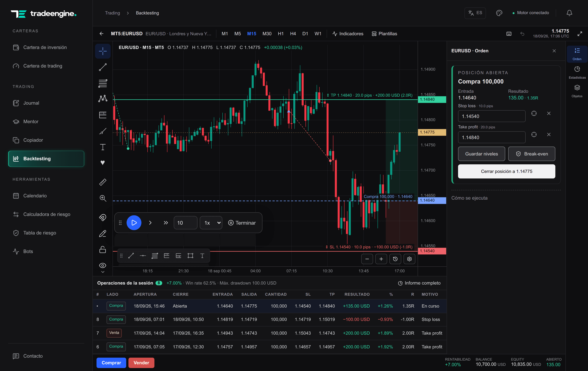The image size is (588, 371).
Task: Zoom in the chart with plus button
Action: click(381, 259)
